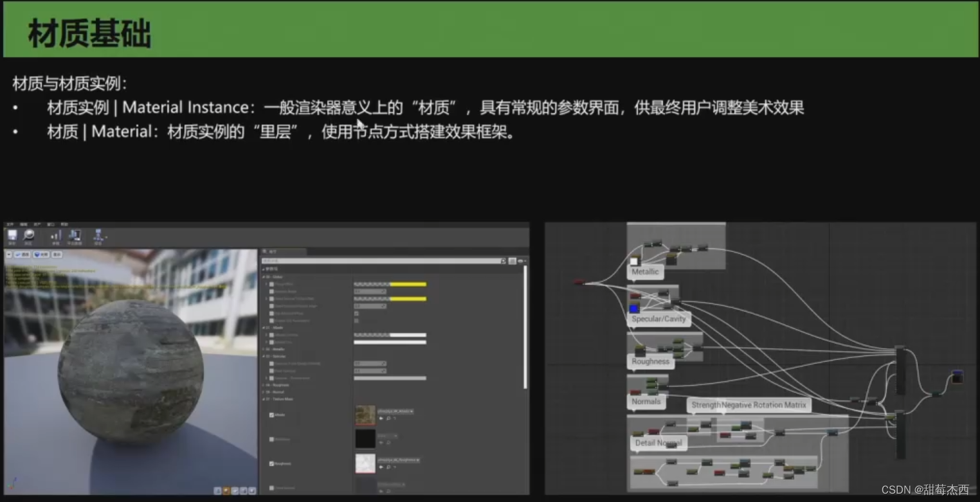This screenshot has height=502, width=980.
Task: Select the highlighted sphere preview shape icon
Action: [226, 491]
